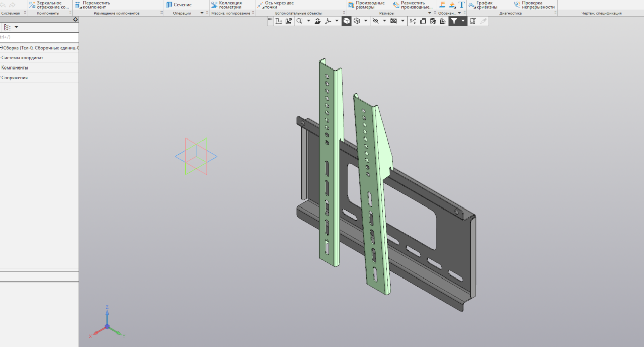
Task: Open zoom options dropdown arrow
Action: [308, 21]
